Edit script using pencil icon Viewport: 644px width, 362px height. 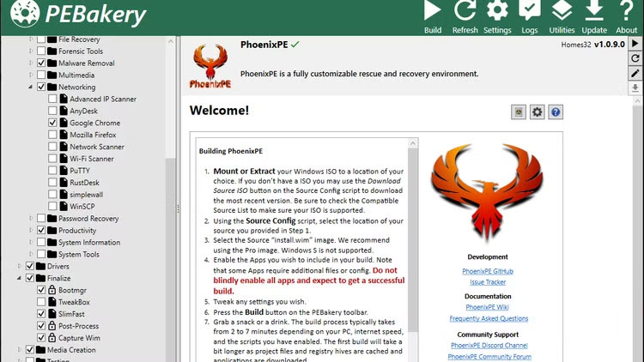(635, 74)
